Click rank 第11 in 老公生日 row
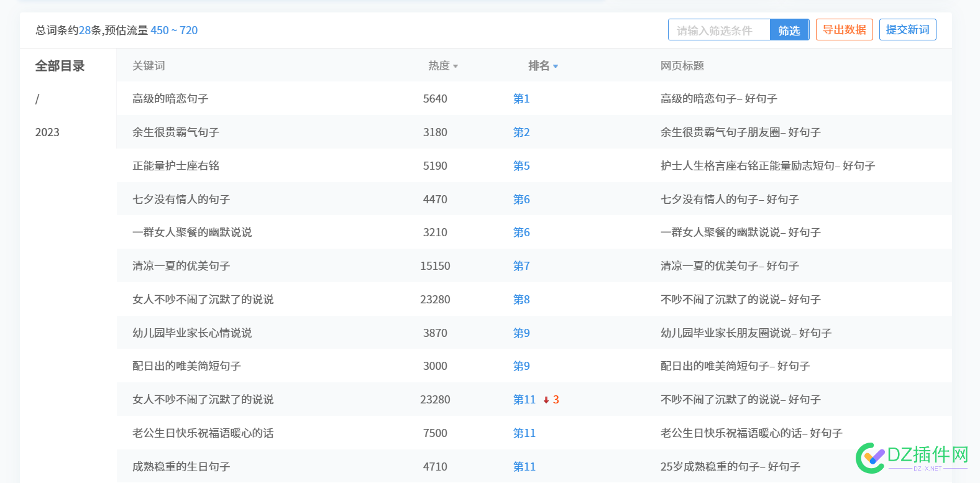Viewport: 980px width, 483px height. (524, 433)
